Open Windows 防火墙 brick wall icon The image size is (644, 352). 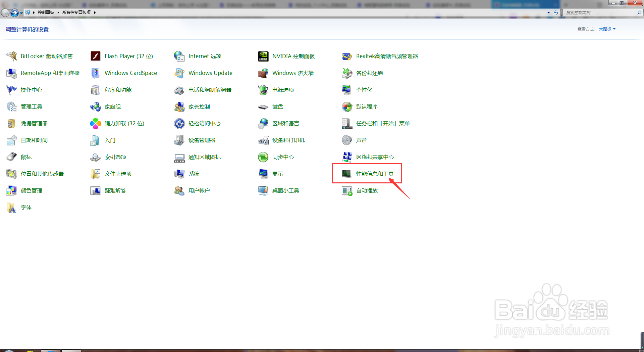(x=263, y=73)
